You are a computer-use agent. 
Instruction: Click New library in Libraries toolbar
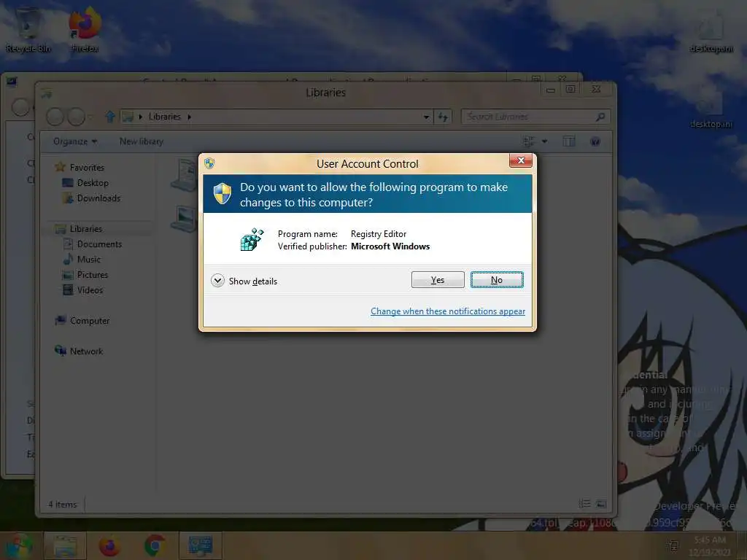(x=141, y=141)
